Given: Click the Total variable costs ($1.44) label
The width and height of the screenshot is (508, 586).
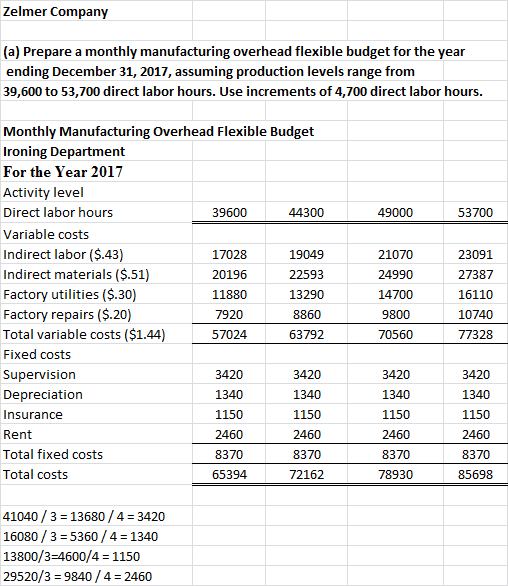Looking at the screenshot, I should pos(84,334).
